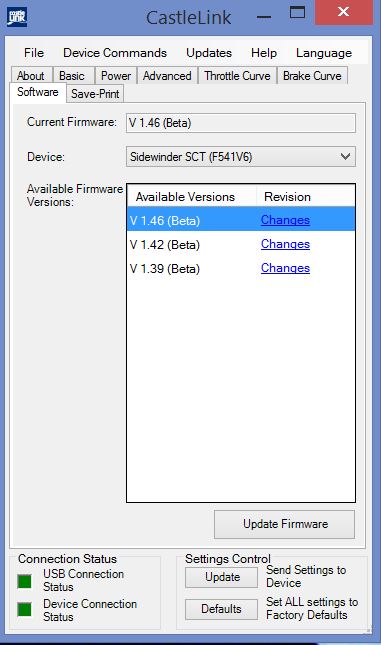Click the green Device Connection Status indicator
This screenshot has height=645, width=381.
(x=25, y=609)
